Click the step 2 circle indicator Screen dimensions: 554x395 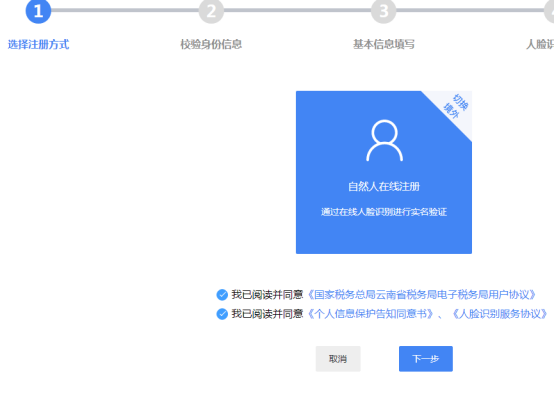click(x=211, y=11)
